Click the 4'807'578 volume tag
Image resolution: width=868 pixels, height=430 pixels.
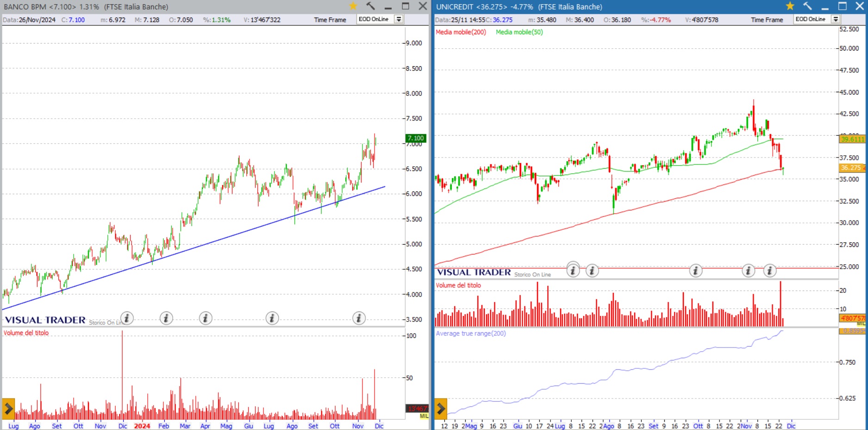pyautogui.click(x=852, y=318)
